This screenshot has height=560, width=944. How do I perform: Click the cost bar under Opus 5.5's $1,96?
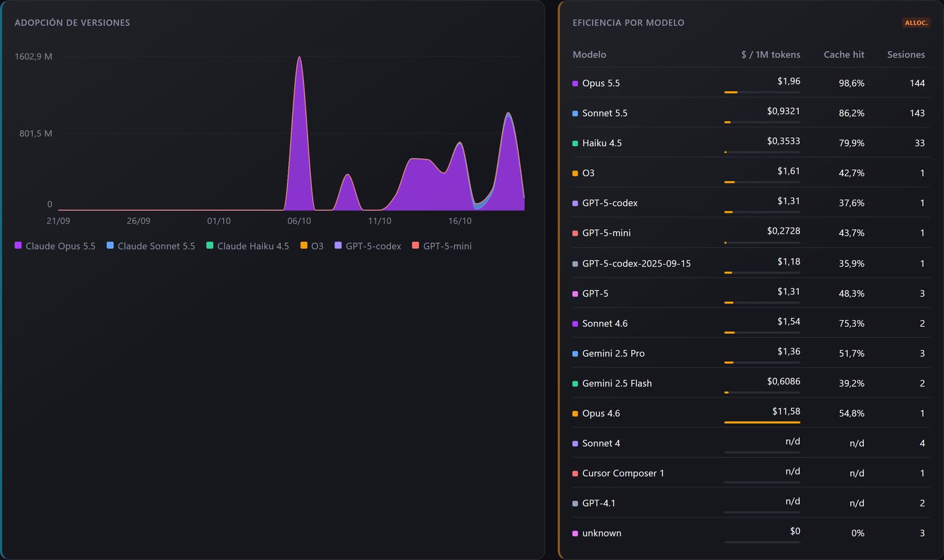pyautogui.click(x=762, y=92)
